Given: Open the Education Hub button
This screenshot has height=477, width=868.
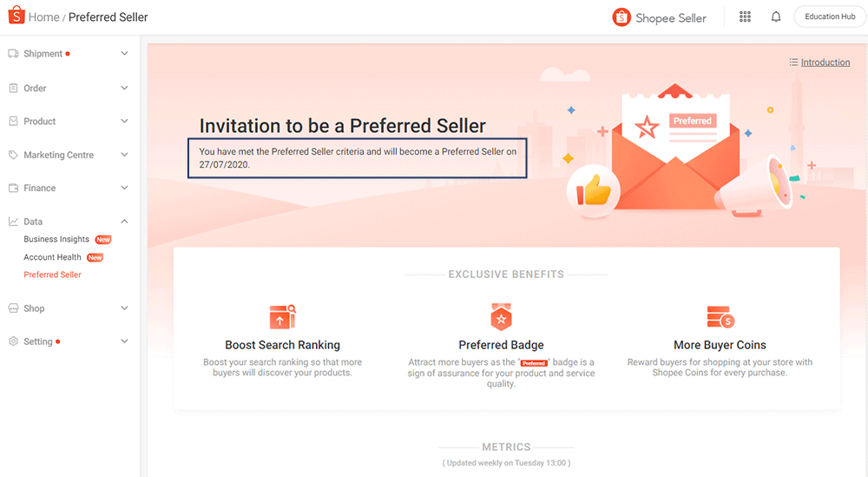Looking at the screenshot, I should click(x=829, y=17).
